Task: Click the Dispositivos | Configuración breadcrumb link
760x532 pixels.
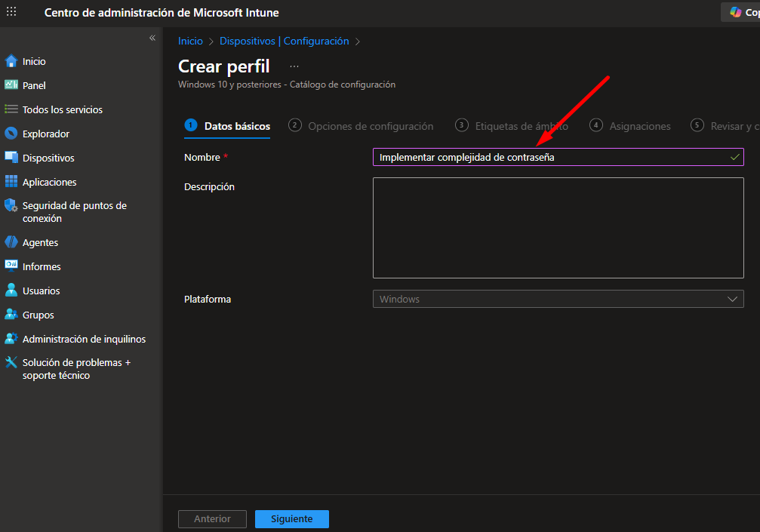Action: (x=284, y=42)
